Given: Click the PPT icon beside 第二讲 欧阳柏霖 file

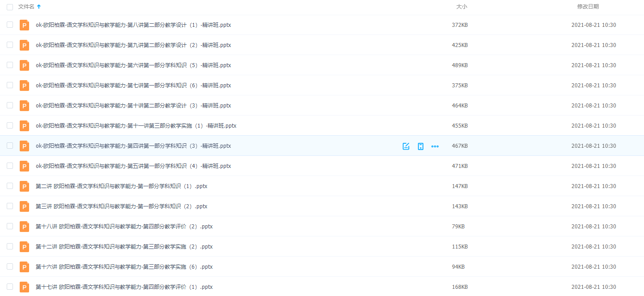Looking at the screenshot, I should (x=24, y=186).
